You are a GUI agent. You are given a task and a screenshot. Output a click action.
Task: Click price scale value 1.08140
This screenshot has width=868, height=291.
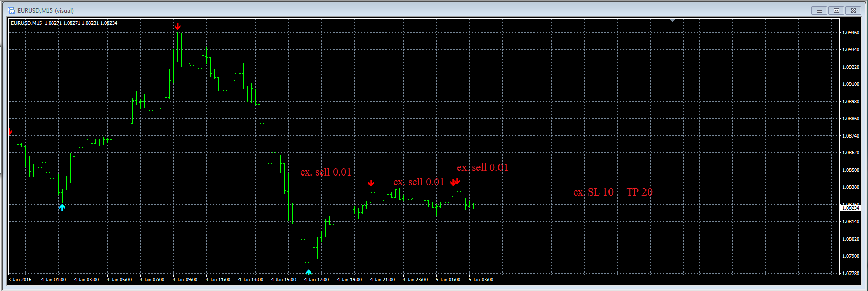851,222
